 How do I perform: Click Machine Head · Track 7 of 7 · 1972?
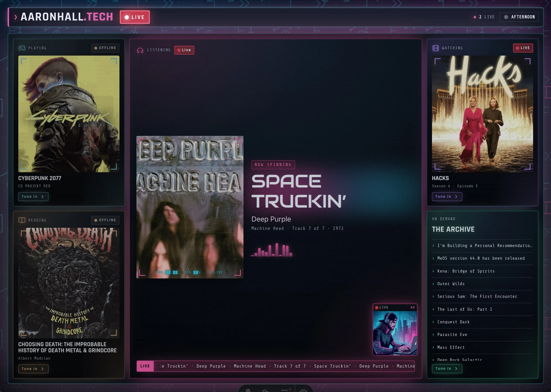297,228
